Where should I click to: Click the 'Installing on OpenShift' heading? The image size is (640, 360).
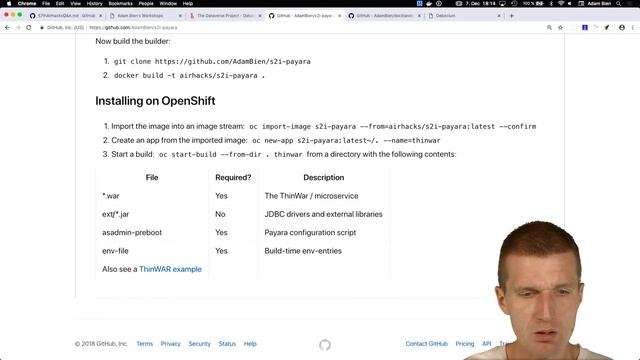(x=155, y=101)
